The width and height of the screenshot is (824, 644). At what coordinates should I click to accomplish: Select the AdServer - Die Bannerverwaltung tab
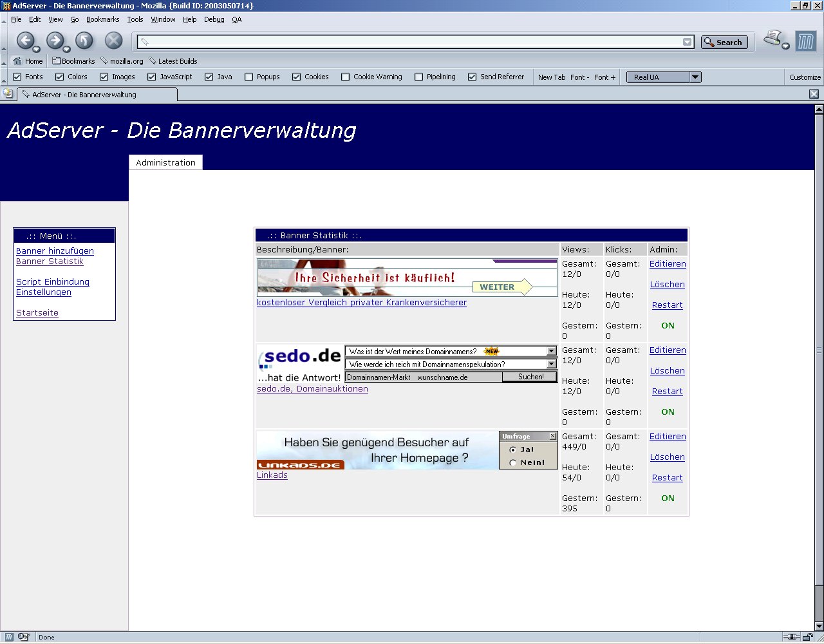coord(97,95)
